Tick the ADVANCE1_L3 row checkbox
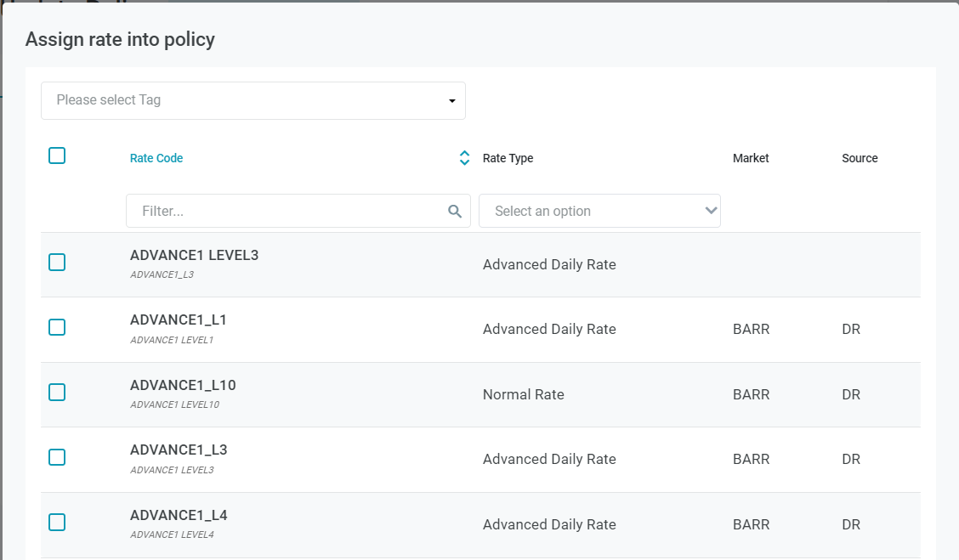This screenshot has height=560, width=959. 57,457
